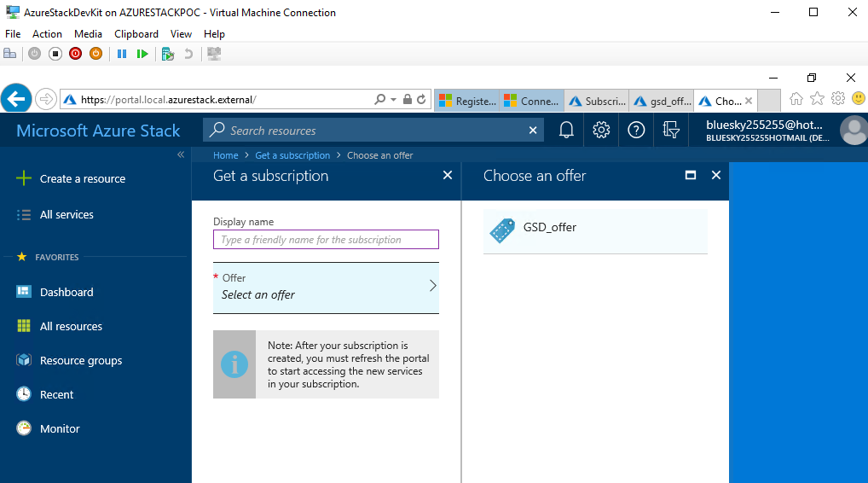Open Monitor from favorites

coord(60,428)
